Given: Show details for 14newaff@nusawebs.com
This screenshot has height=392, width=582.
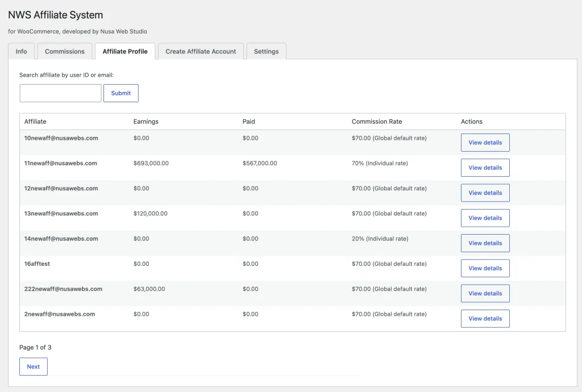Looking at the screenshot, I should pos(485,243).
